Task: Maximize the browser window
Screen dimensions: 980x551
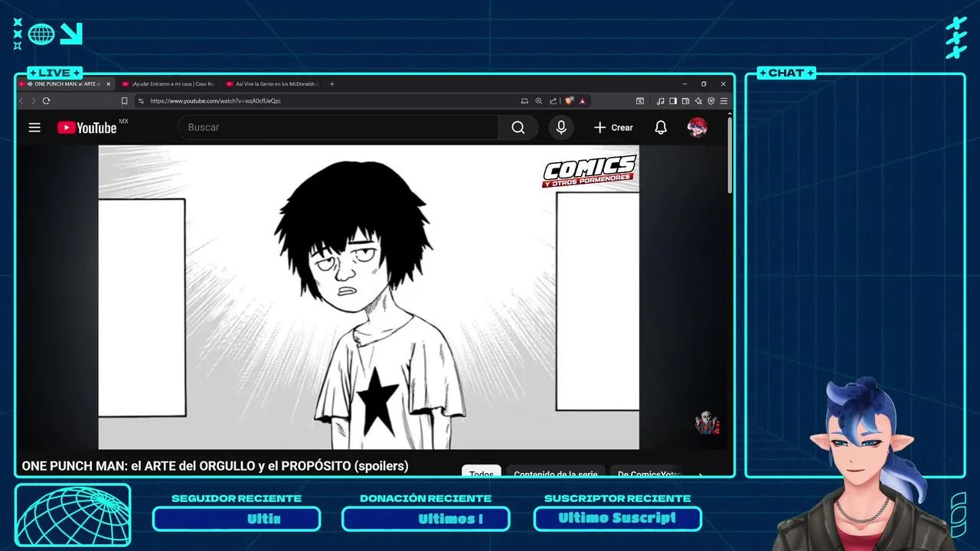Action: pos(704,84)
